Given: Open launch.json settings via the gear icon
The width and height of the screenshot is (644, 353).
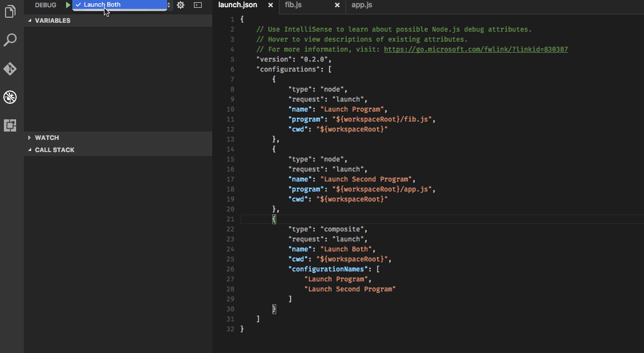Looking at the screenshot, I should tap(181, 5).
